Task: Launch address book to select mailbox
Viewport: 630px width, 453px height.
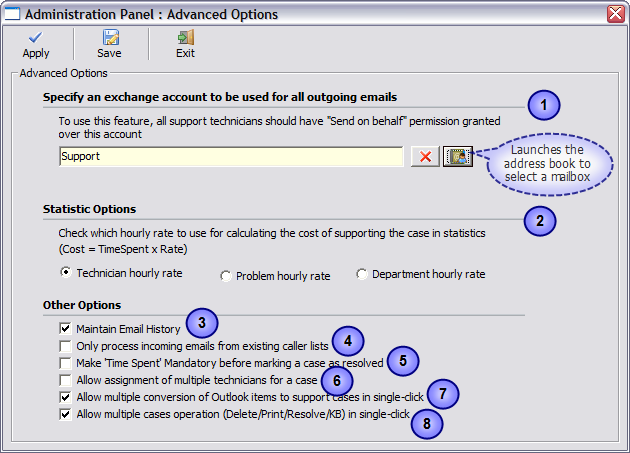Action: point(458,156)
